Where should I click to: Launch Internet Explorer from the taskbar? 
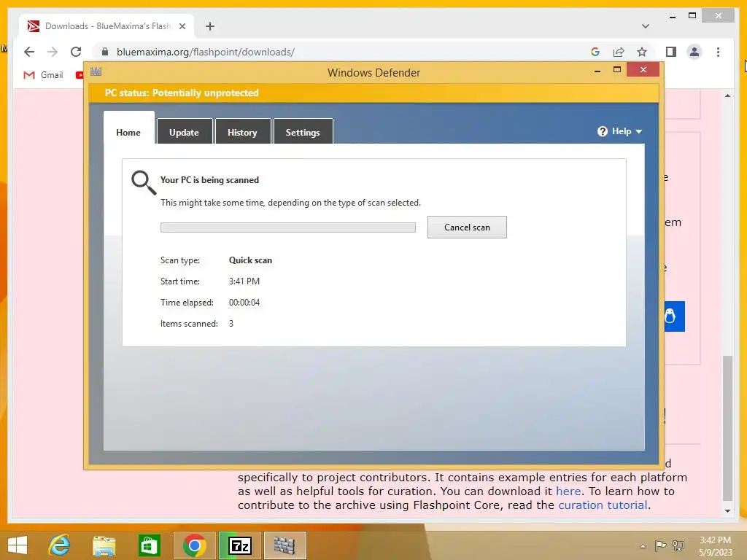pos(60,545)
